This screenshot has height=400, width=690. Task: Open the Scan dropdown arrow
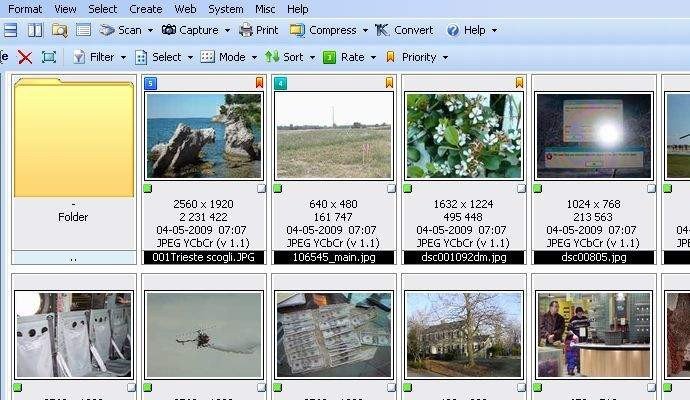pos(150,31)
